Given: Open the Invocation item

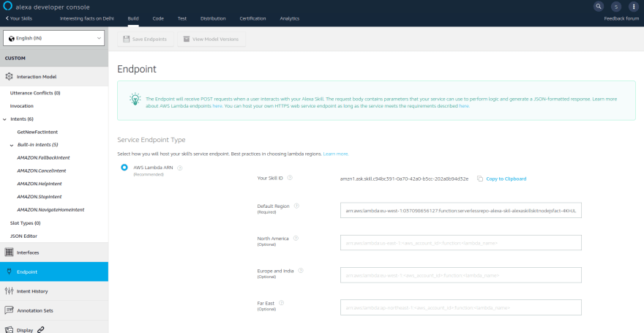Looking at the screenshot, I should tap(22, 106).
